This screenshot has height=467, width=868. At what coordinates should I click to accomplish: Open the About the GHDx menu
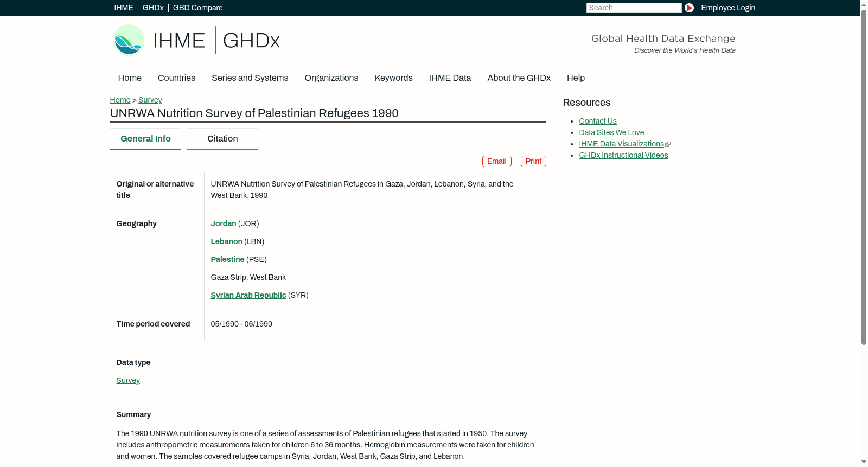click(x=519, y=78)
